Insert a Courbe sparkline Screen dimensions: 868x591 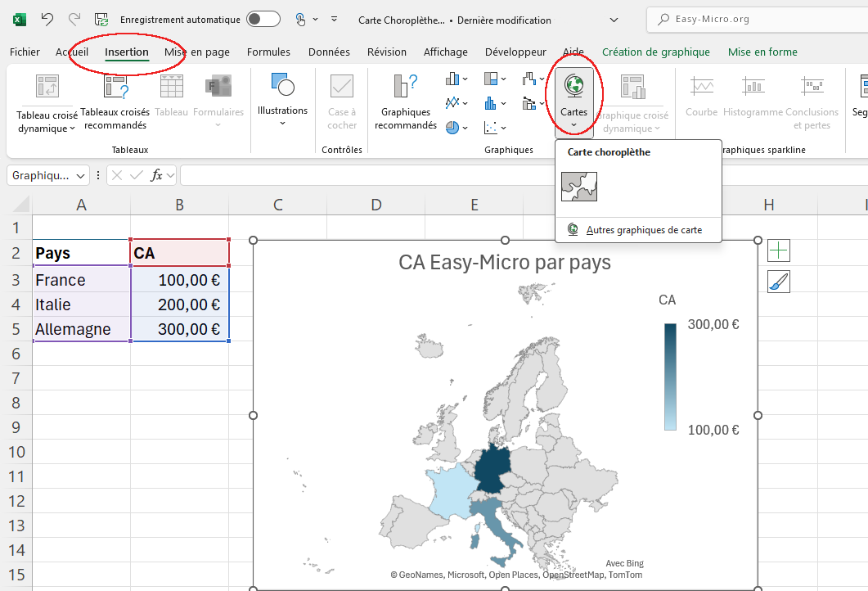(x=701, y=97)
